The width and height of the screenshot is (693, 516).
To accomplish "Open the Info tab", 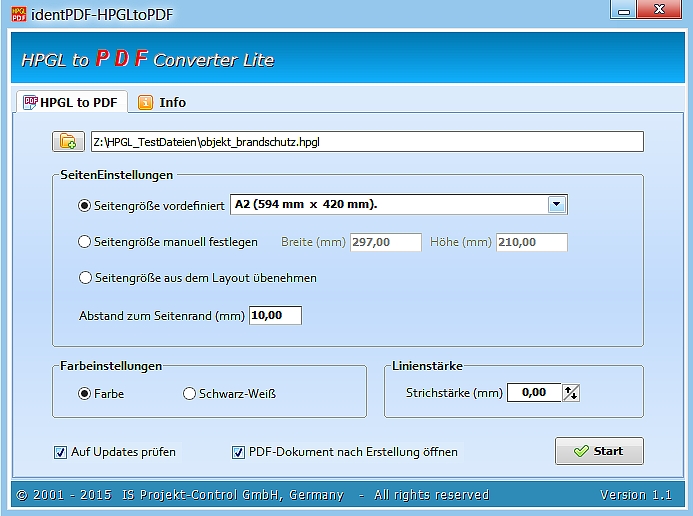I will coord(162,102).
